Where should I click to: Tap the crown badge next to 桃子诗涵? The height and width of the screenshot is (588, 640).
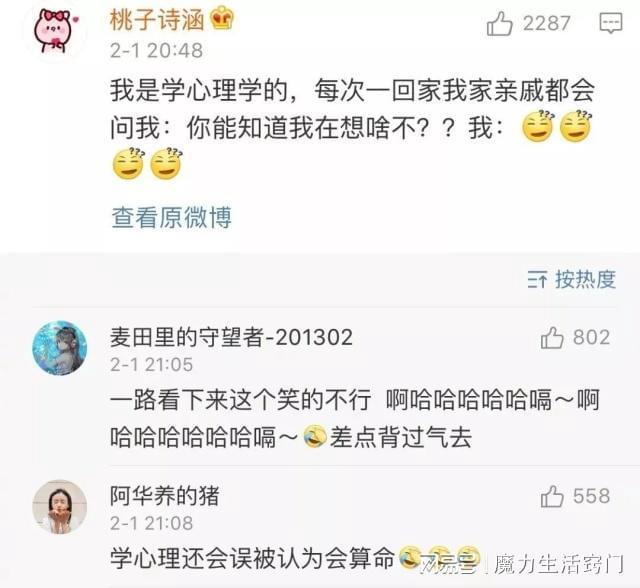coord(222,19)
